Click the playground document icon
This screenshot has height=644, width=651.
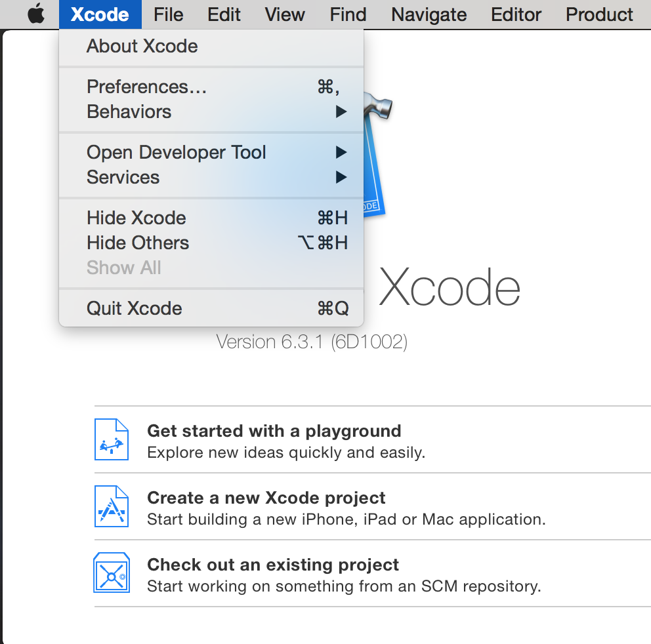(111, 439)
